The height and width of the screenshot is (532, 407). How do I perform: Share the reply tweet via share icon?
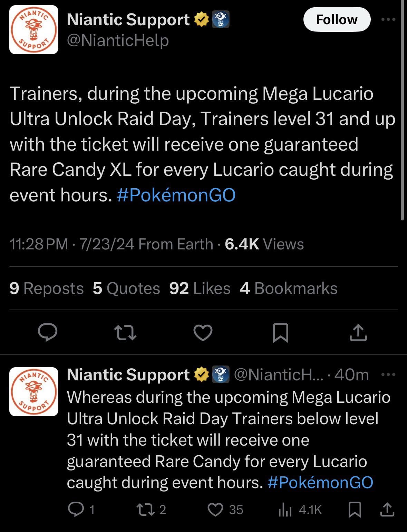(387, 510)
